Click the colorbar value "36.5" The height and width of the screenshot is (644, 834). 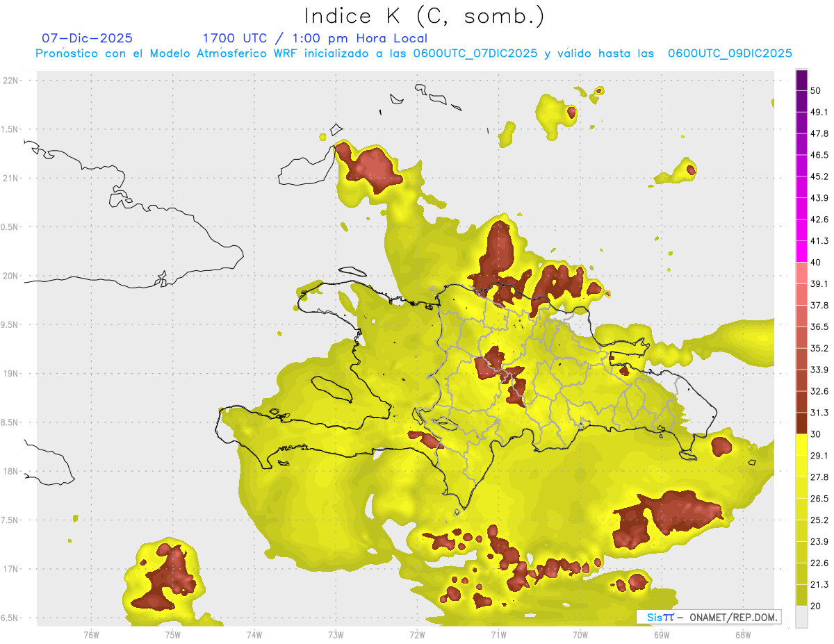point(819,327)
